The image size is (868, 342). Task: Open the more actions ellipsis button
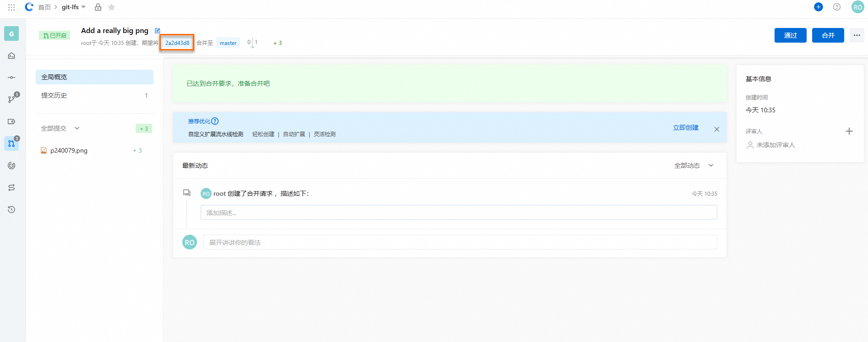(857, 35)
